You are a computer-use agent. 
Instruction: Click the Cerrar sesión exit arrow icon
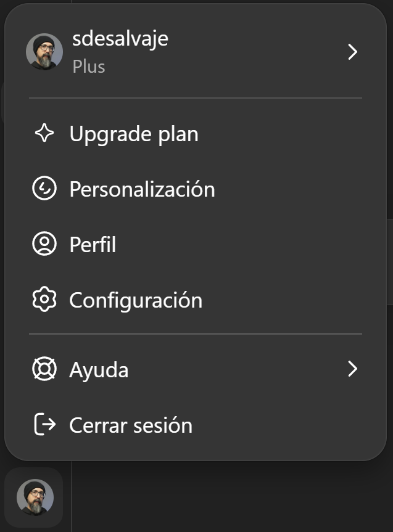[45, 424]
